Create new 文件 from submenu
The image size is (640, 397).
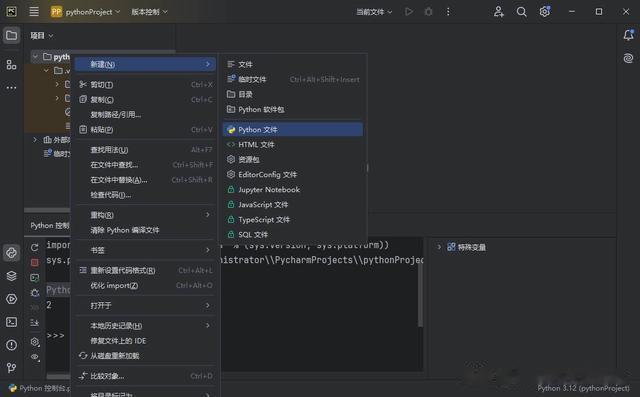293,64
